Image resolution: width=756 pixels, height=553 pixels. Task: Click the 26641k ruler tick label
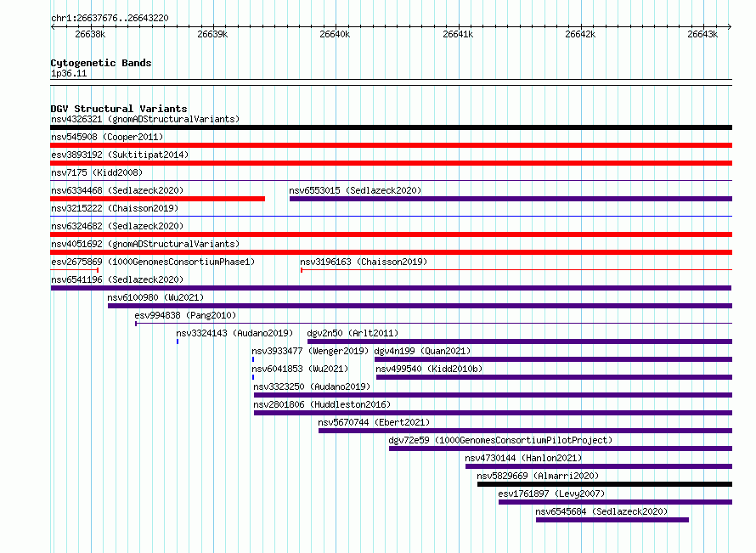tap(458, 35)
